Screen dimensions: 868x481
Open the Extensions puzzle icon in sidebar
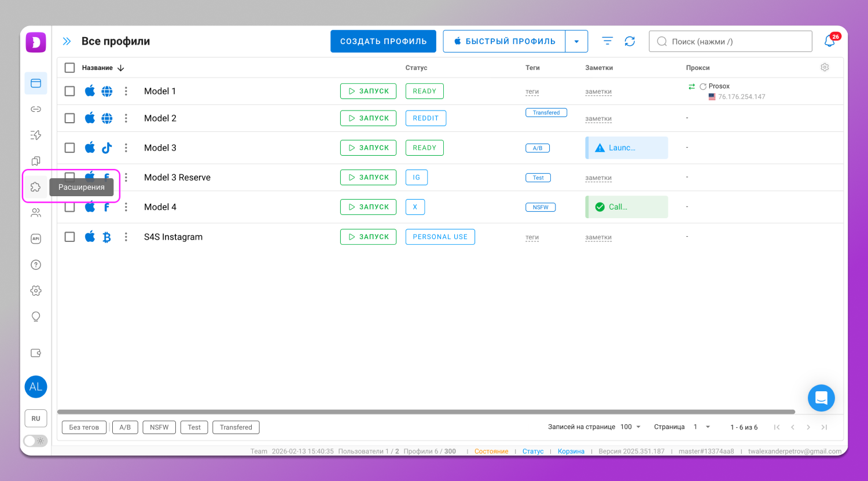(x=36, y=187)
